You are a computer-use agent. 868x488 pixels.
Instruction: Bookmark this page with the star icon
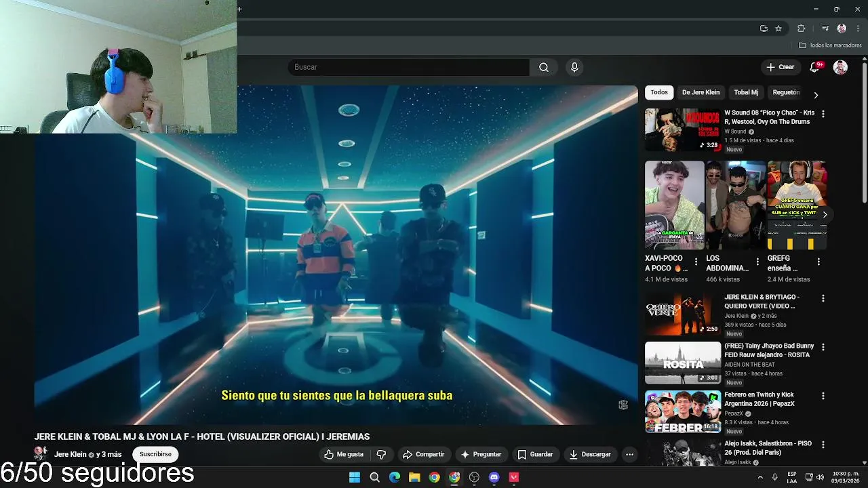[778, 28]
